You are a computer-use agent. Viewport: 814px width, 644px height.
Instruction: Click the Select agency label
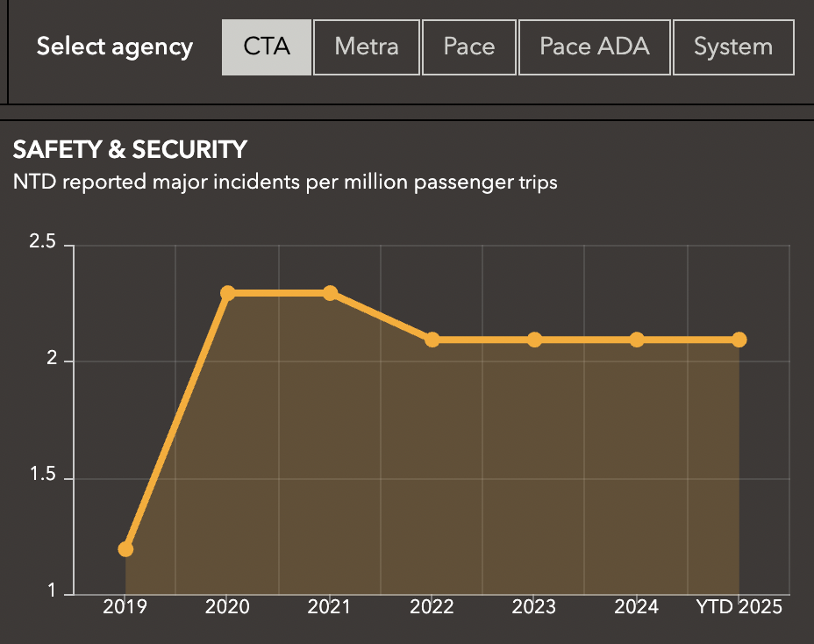pos(115,47)
